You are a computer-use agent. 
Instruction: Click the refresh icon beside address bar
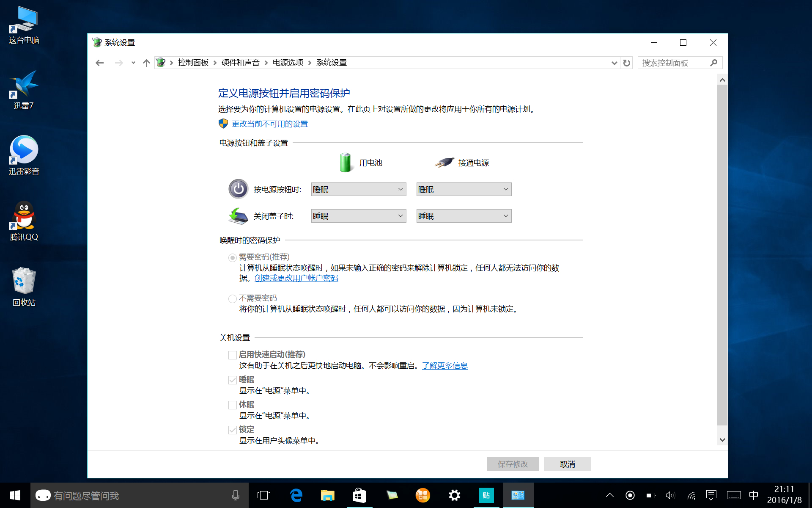click(627, 63)
